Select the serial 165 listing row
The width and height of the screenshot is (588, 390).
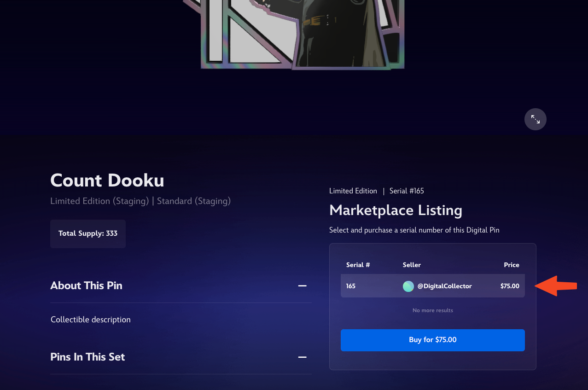click(433, 286)
